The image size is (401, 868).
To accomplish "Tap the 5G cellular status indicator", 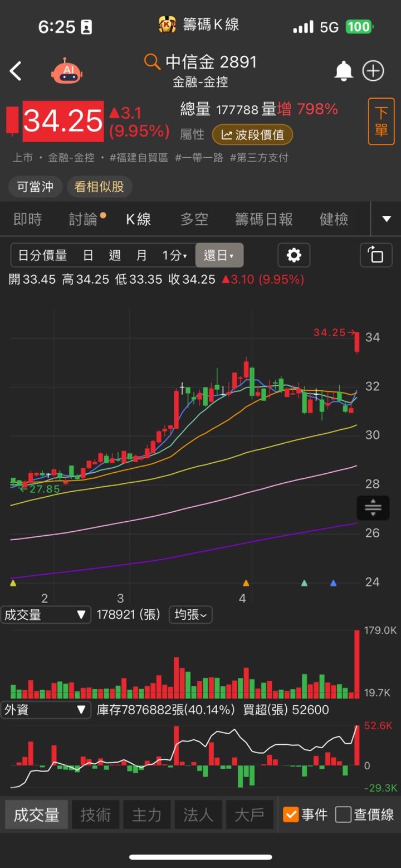I will (x=329, y=27).
